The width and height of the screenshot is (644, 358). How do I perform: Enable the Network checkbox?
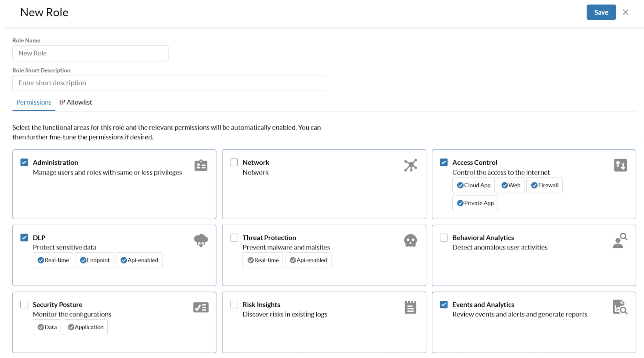[x=234, y=162]
